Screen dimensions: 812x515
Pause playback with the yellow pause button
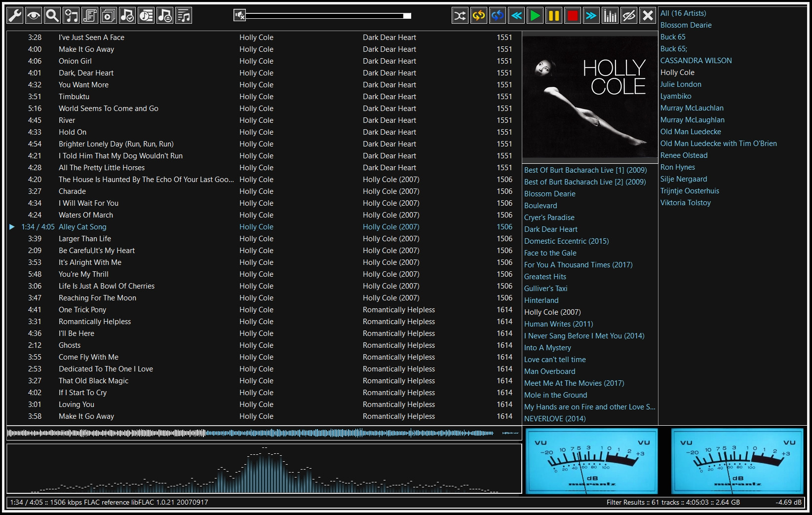554,16
